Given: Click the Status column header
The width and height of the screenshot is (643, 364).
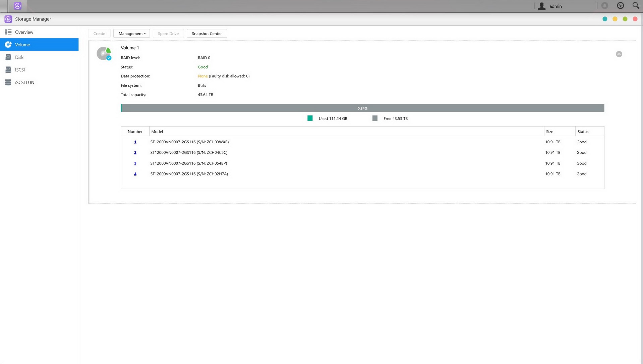Looking at the screenshot, I should (590, 132).
